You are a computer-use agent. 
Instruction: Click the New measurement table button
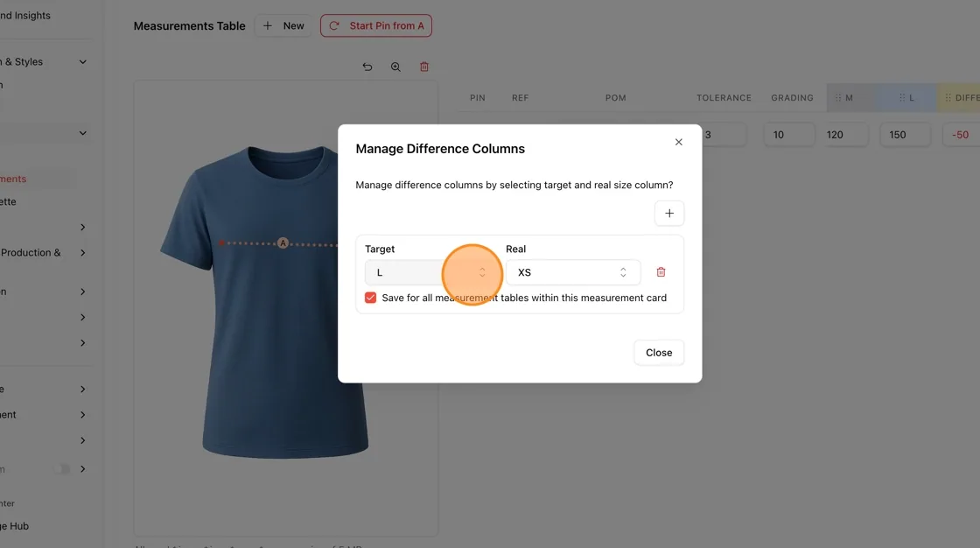[x=283, y=25]
